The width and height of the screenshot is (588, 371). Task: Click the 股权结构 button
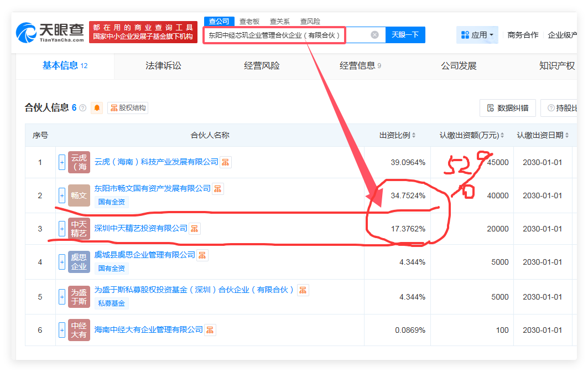(x=128, y=108)
